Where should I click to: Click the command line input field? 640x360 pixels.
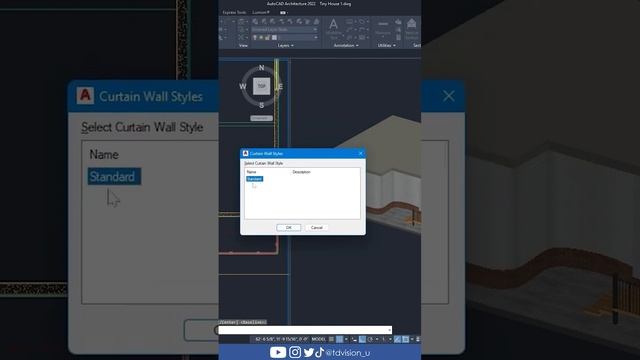coord(305,330)
